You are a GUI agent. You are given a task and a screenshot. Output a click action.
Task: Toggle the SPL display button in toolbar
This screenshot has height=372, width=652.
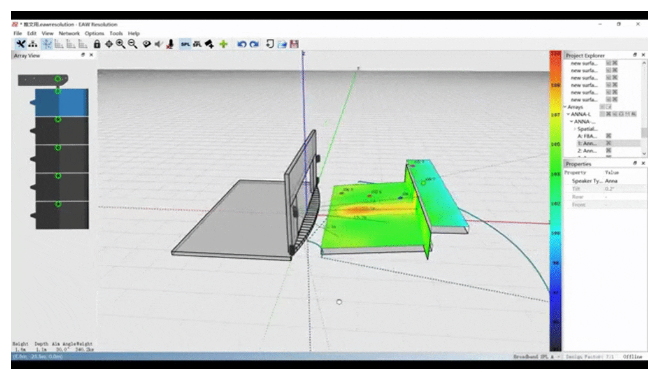pyautogui.click(x=185, y=44)
